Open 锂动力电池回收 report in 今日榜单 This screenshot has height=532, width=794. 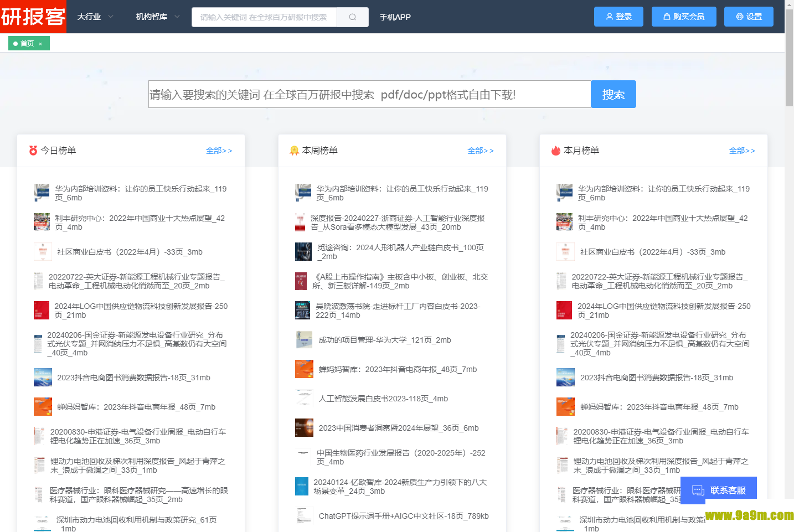pos(138,466)
